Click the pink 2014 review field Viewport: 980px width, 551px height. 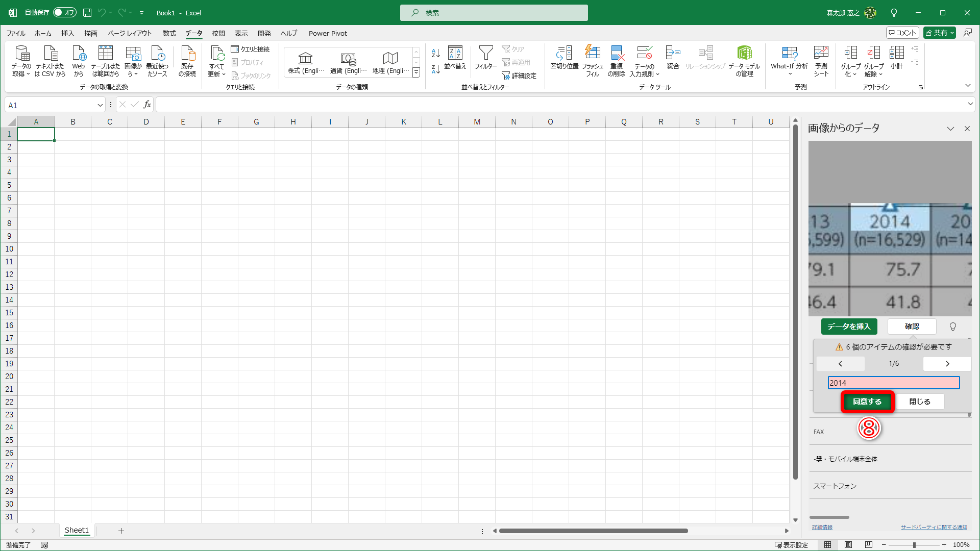[x=893, y=383]
